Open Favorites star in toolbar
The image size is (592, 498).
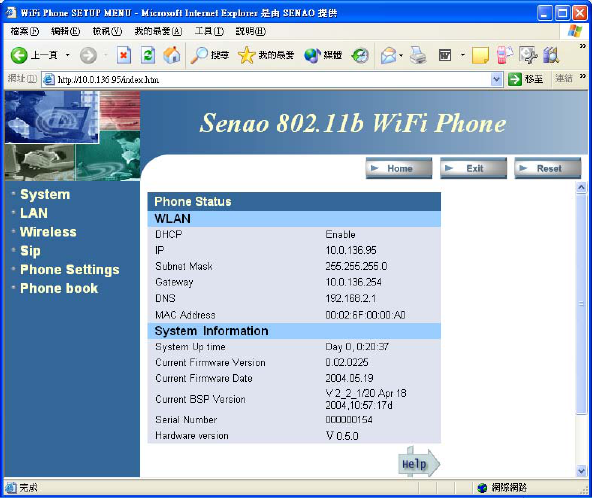pyautogui.click(x=266, y=56)
